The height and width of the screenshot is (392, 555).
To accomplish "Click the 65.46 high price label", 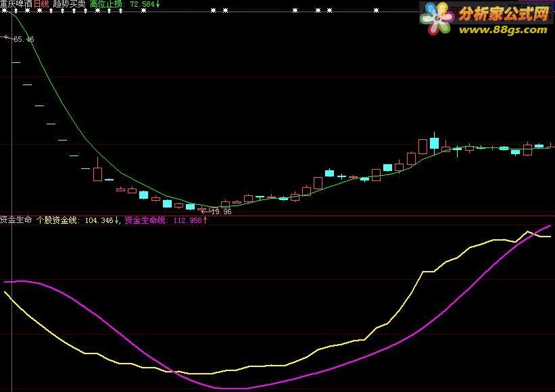I will [24, 39].
